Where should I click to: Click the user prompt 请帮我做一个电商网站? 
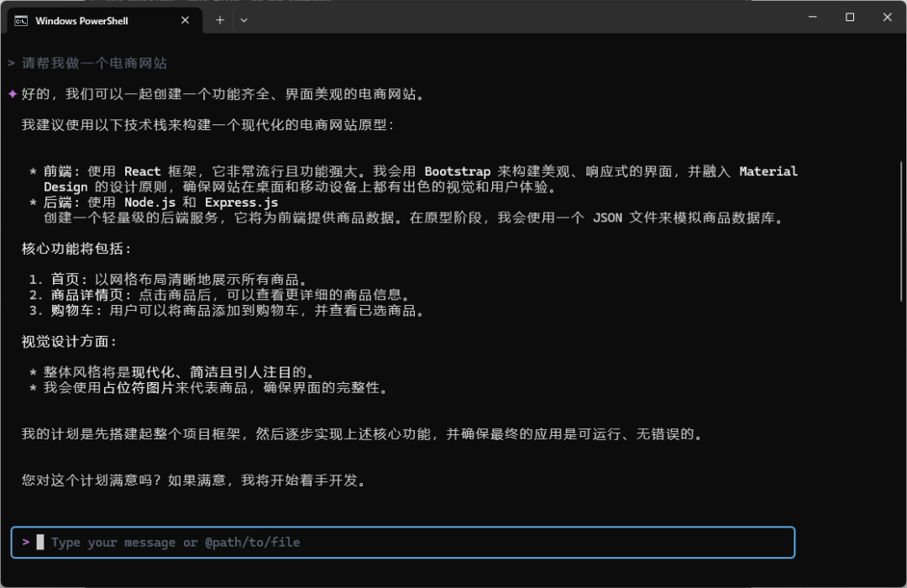click(92, 62)
